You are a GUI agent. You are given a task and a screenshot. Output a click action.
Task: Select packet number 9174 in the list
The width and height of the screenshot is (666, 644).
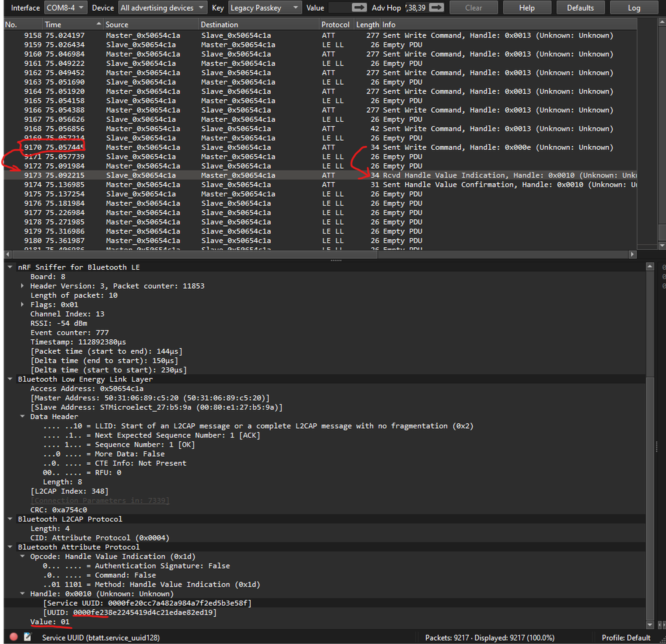pos(200,185)
